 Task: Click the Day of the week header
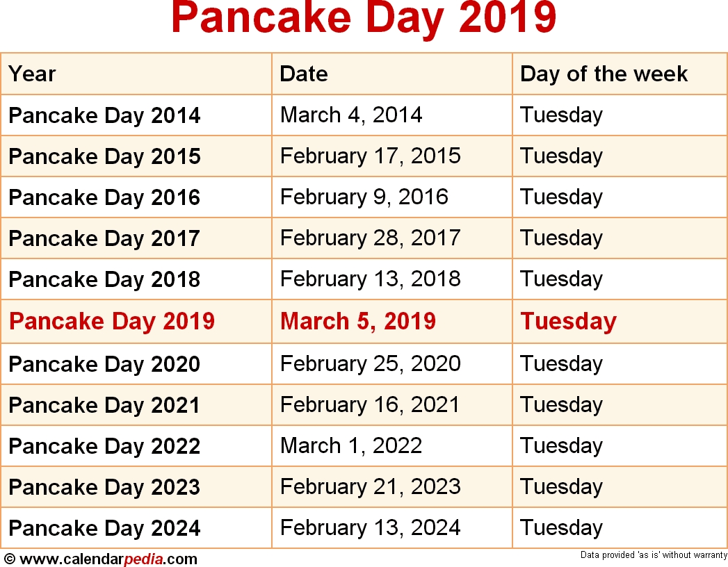point(604,74)
